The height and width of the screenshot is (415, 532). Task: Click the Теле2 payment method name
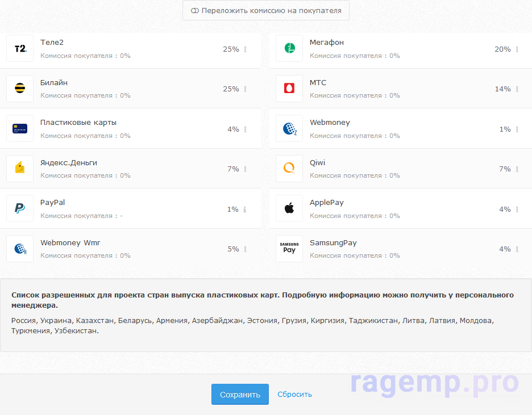pos(52,43)
